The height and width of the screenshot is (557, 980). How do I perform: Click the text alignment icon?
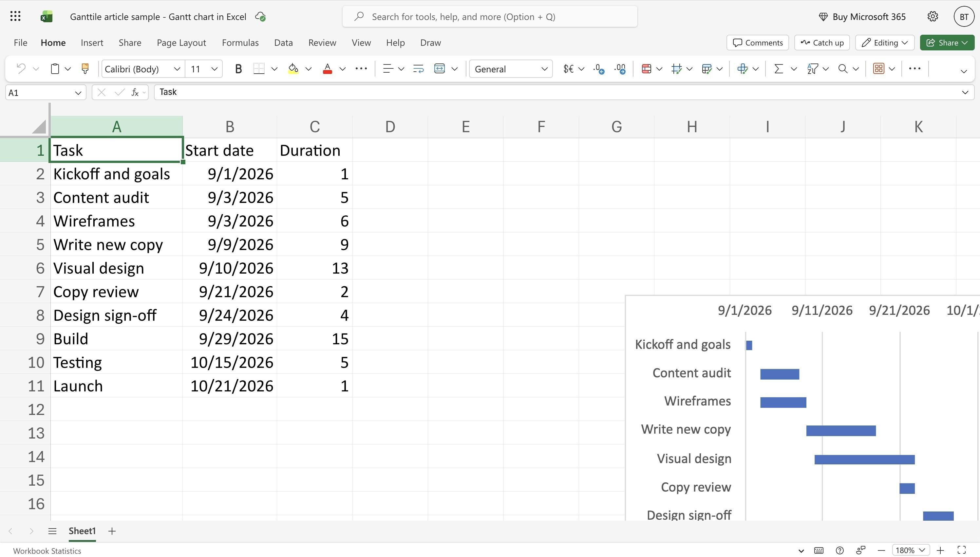(388, 69)
